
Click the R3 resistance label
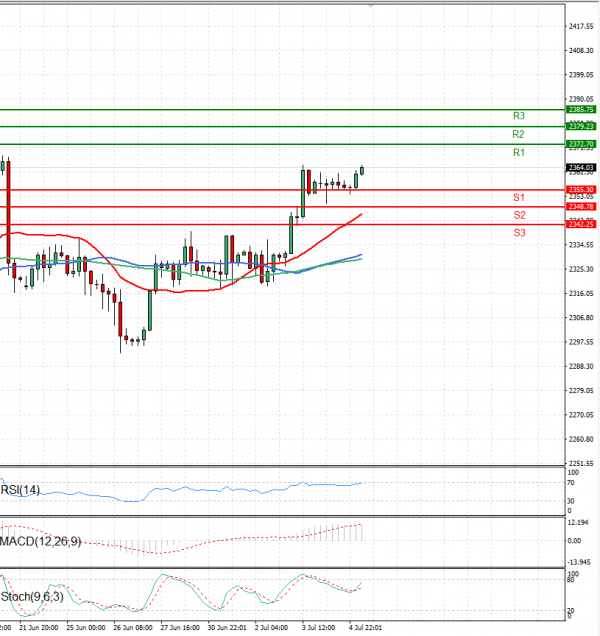[x=518, y=116]
